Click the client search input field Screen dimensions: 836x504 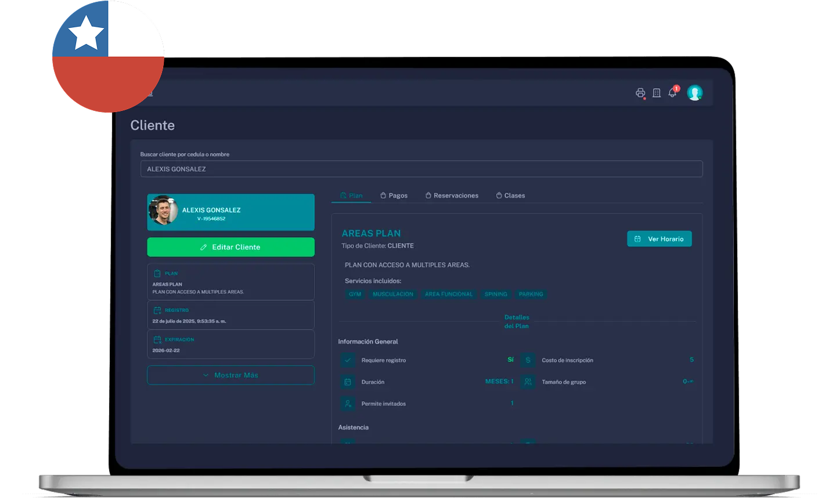coord(421,168)
